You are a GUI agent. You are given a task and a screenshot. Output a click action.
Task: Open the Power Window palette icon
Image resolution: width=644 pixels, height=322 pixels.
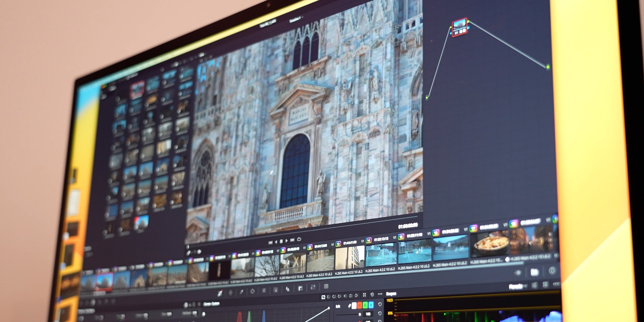pos(252,291)
